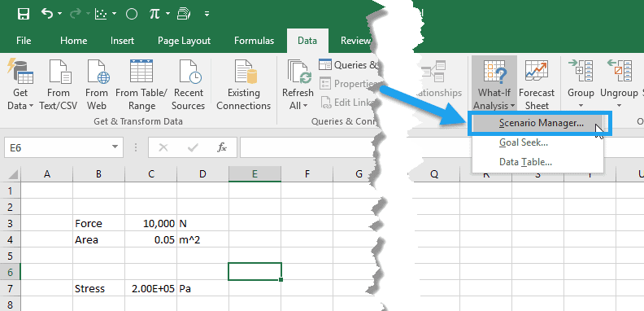The height and width of the screenshot is (311, 644).
Task: Click the Cancel X formula bar button
Action: point(163,147)
